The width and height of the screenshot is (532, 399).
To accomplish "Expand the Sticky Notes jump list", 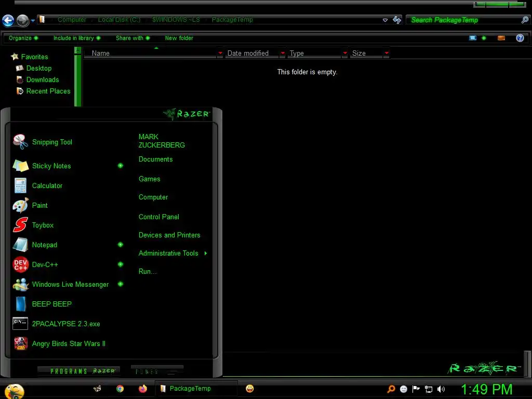I will pos(121,166).
